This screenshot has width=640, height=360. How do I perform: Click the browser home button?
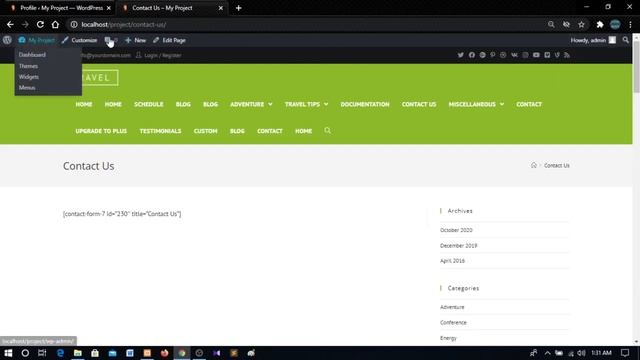coord(55,24)
